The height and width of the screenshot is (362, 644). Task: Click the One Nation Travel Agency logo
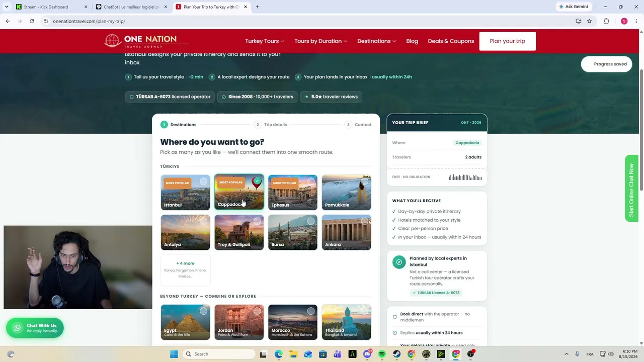(x=146, y=41)
